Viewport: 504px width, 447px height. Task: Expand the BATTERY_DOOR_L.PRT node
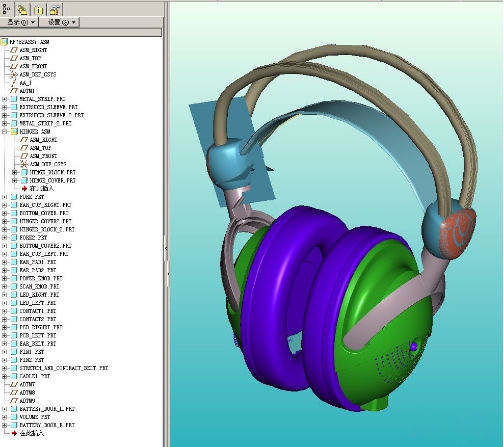(4, 409)
